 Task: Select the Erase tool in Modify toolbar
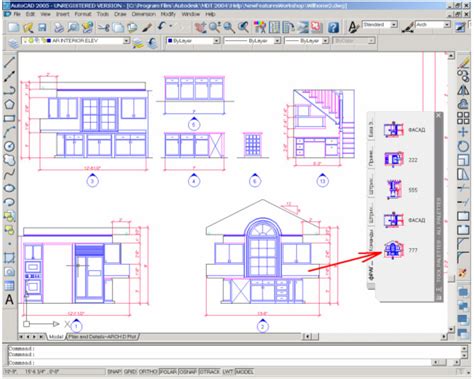click(x=463, y=62)
